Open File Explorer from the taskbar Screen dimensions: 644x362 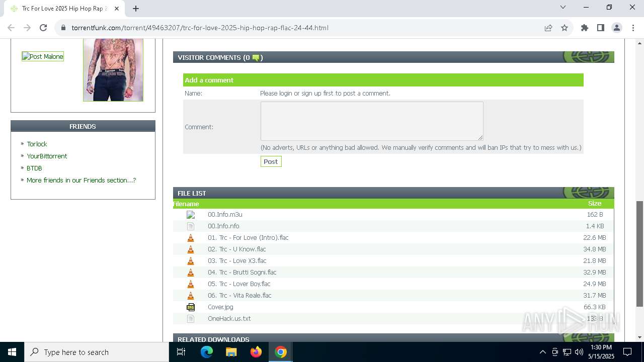231,352
